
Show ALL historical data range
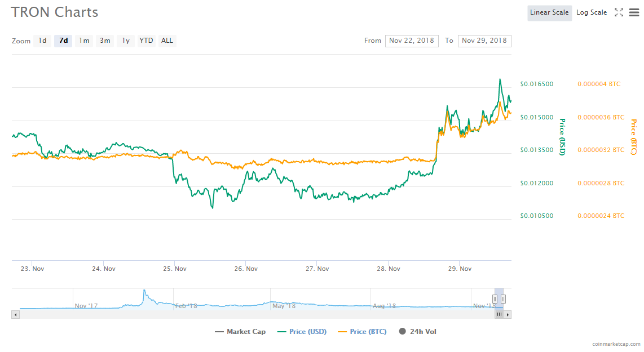click(x=167, y=41)
